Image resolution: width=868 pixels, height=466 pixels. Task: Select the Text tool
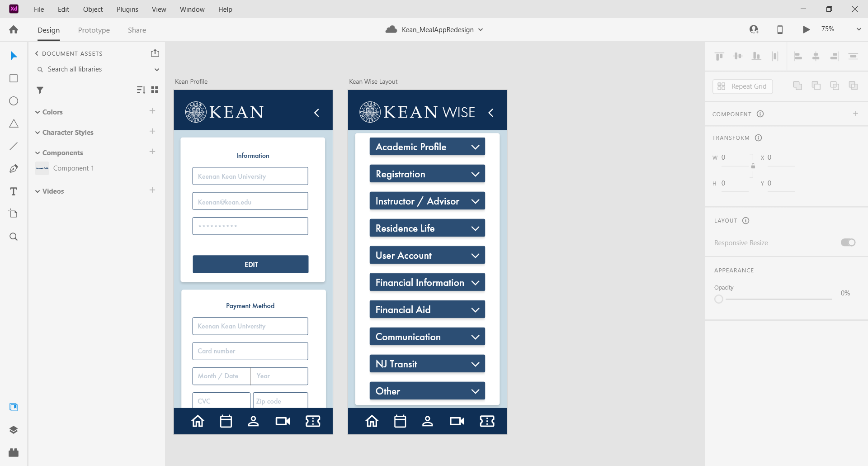point(14,191)
